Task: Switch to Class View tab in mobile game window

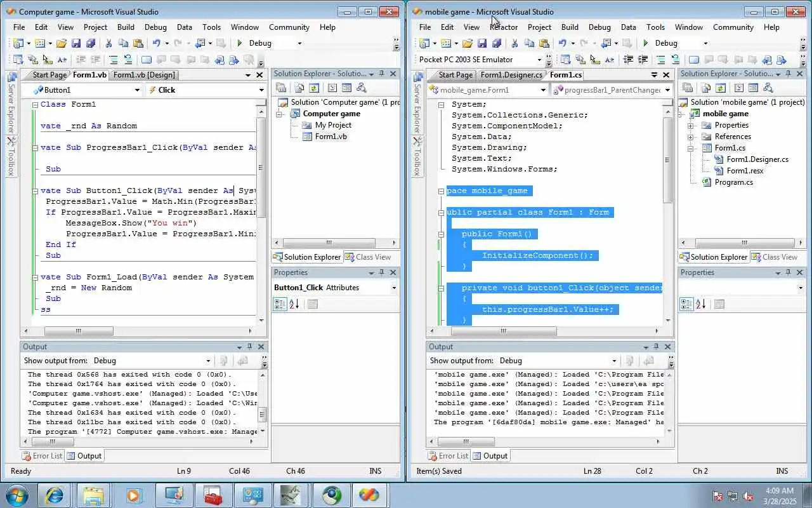Action: (774, 257)
